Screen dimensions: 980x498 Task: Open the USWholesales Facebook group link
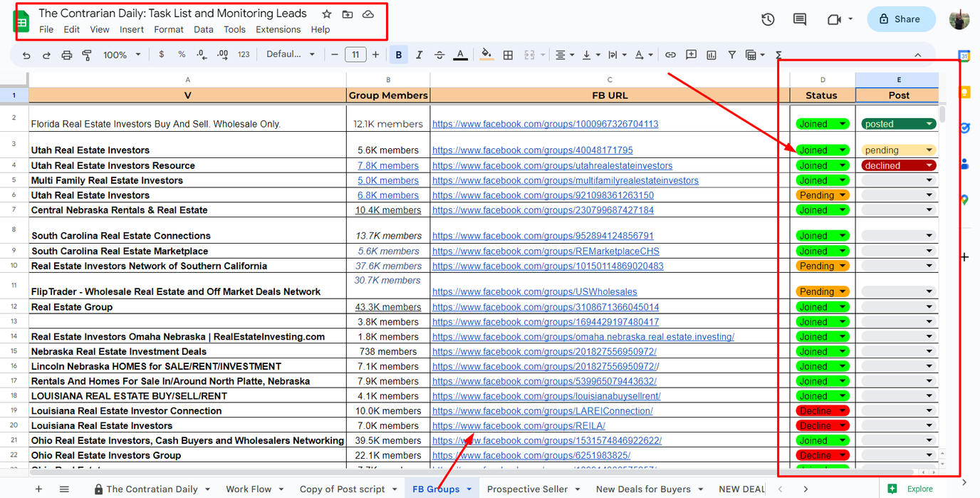pos(535,291)
